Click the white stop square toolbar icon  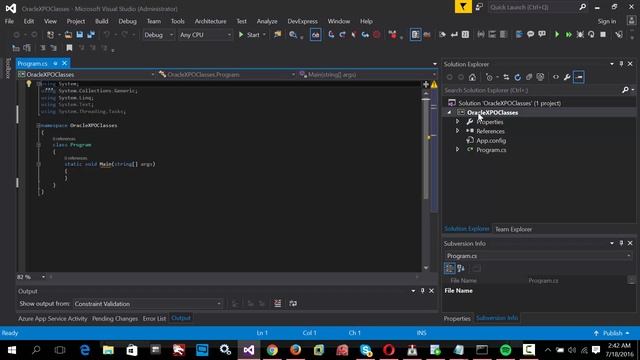(603, 35)
